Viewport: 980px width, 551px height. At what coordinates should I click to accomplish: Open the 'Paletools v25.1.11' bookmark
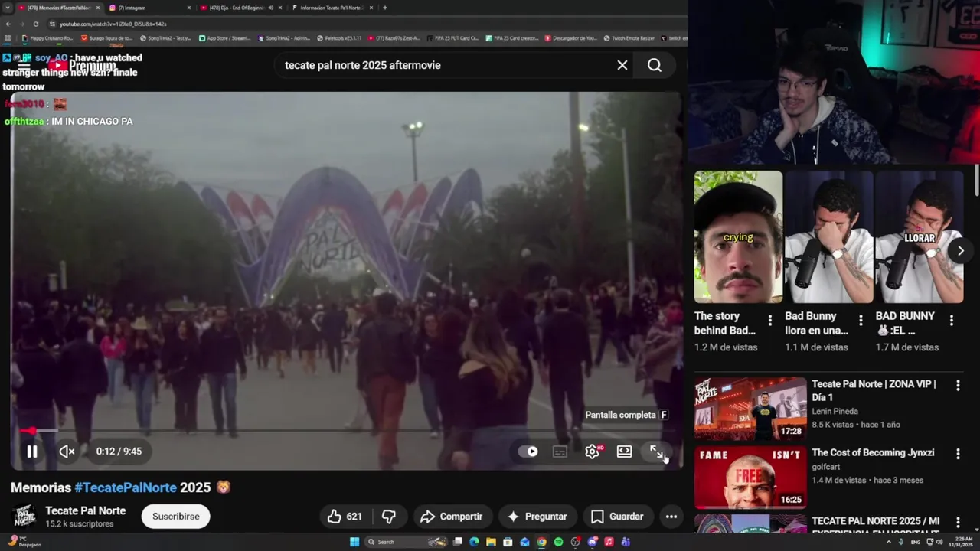tap(339, 38)
